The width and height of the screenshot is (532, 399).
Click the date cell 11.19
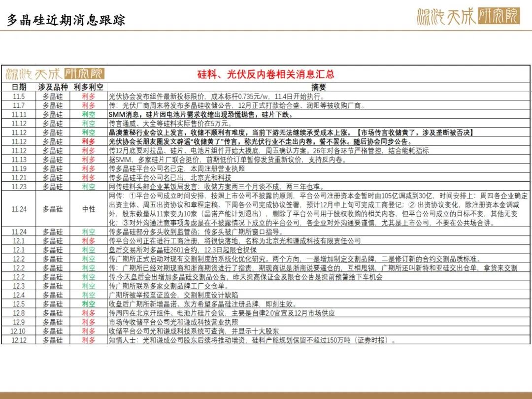coord(19,168)
